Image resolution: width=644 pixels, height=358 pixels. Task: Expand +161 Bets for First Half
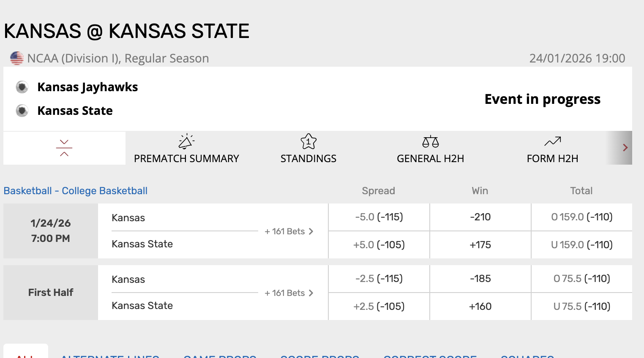(x=289, y=293)
